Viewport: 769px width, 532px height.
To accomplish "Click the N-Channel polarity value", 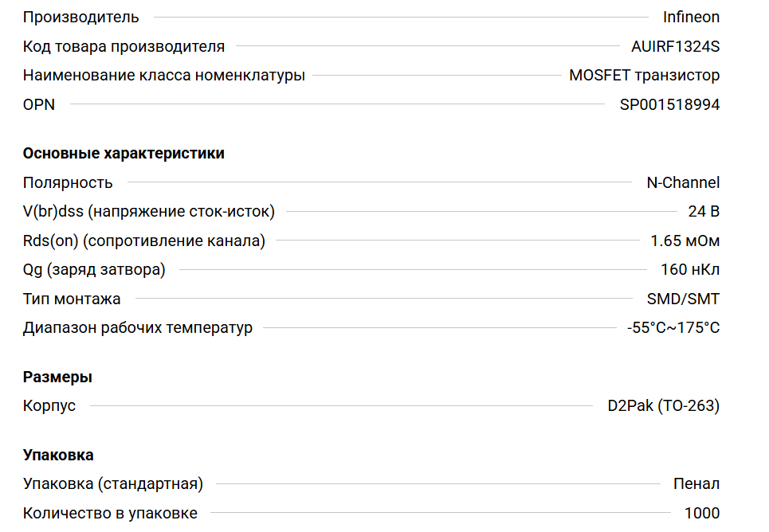I will coord(682,182).
